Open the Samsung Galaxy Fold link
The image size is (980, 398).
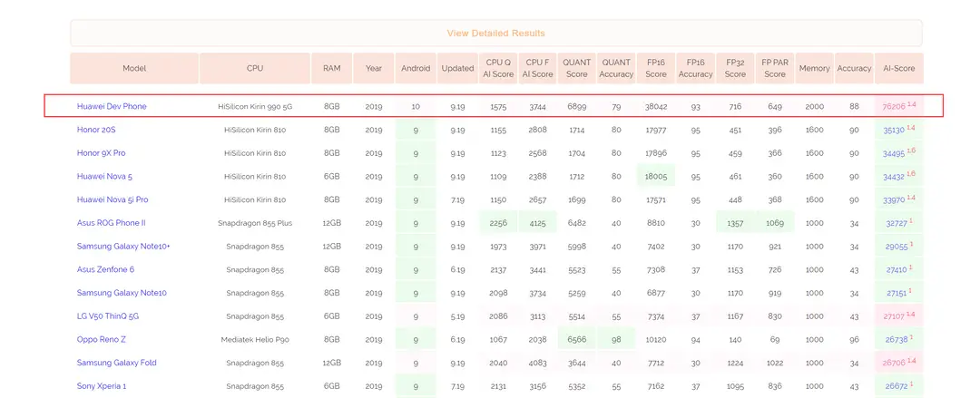coord(117,363)
